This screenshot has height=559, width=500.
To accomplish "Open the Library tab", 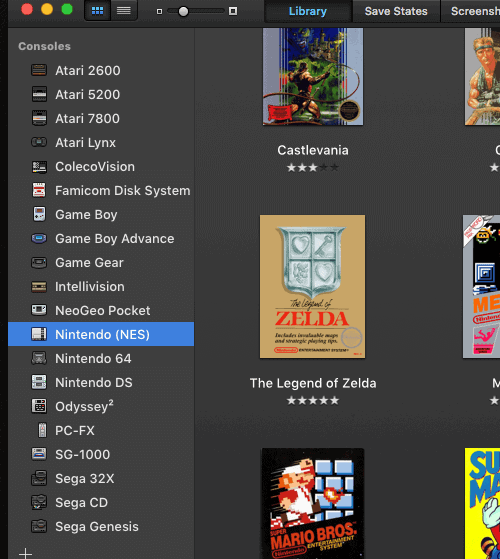I will tap(308, 11).
